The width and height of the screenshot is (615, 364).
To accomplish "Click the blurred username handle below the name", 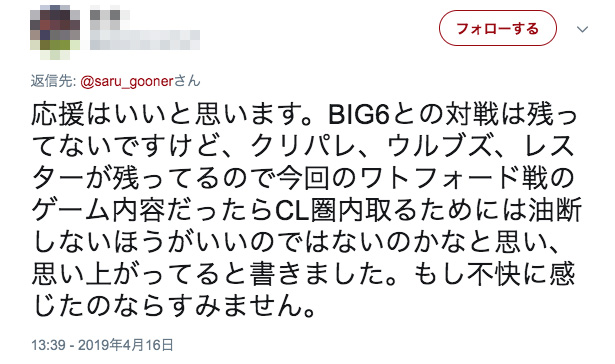I will point(145,40).
